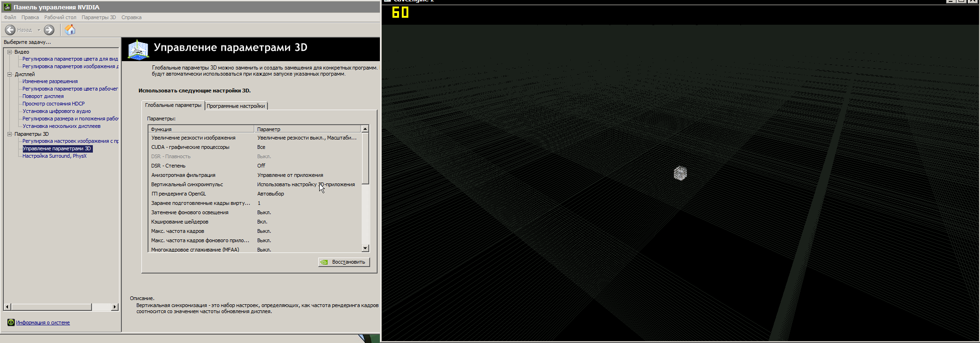Select 'Установка цифрового аудио' task

pos(56,111)
